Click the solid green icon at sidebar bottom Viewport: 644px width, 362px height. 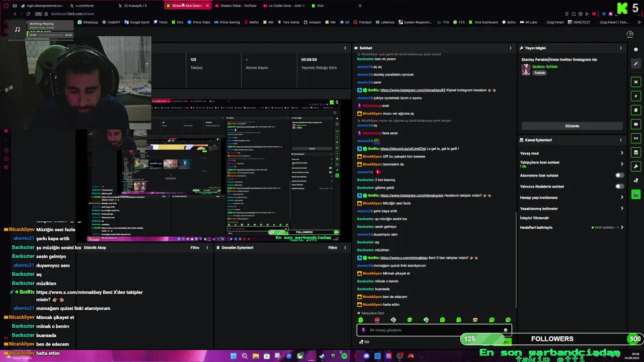(x=636, y=194)
